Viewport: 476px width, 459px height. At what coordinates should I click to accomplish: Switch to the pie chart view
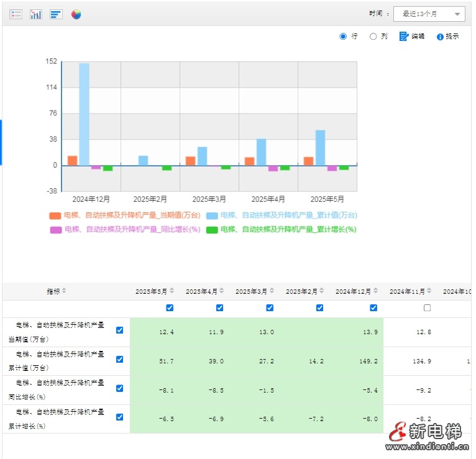[x=76, y=14]
